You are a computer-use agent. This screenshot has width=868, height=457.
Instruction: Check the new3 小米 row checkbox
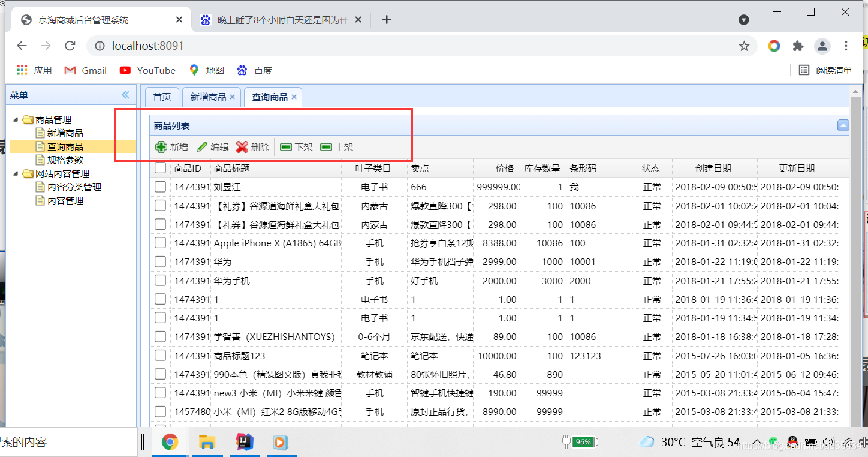160,393
